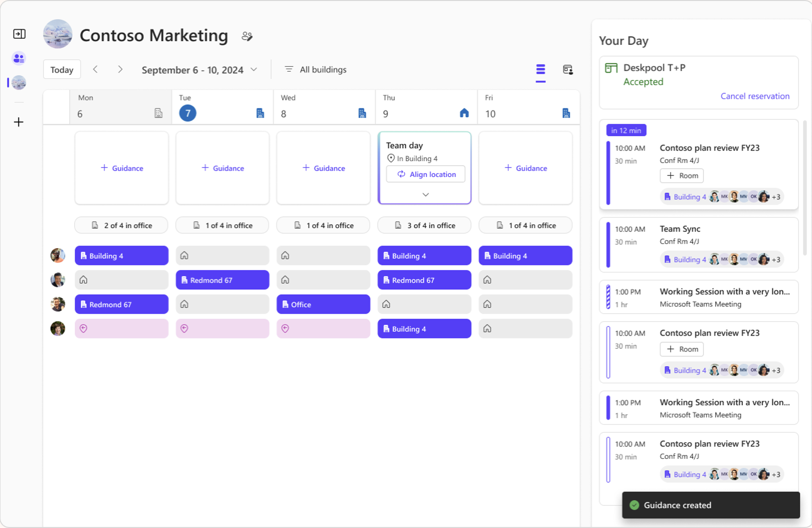The height and width of the screenshot is (528, 812).
Task: Switch to list view icon
Action: point(541,70)
